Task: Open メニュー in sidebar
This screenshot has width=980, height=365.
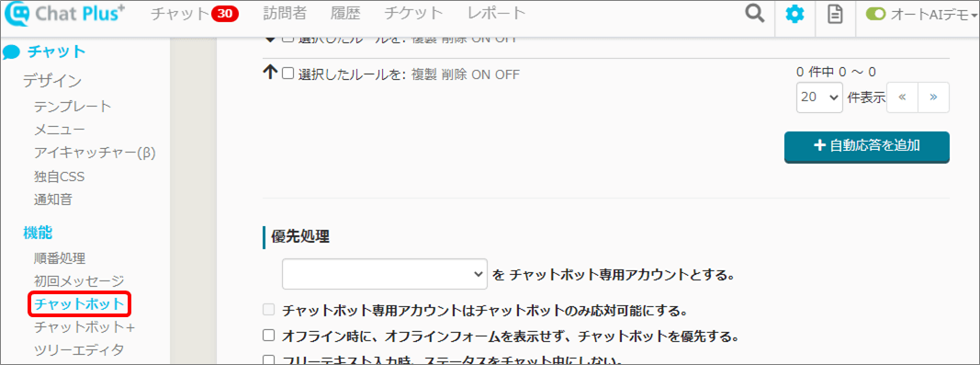Action: click(60, 131)
